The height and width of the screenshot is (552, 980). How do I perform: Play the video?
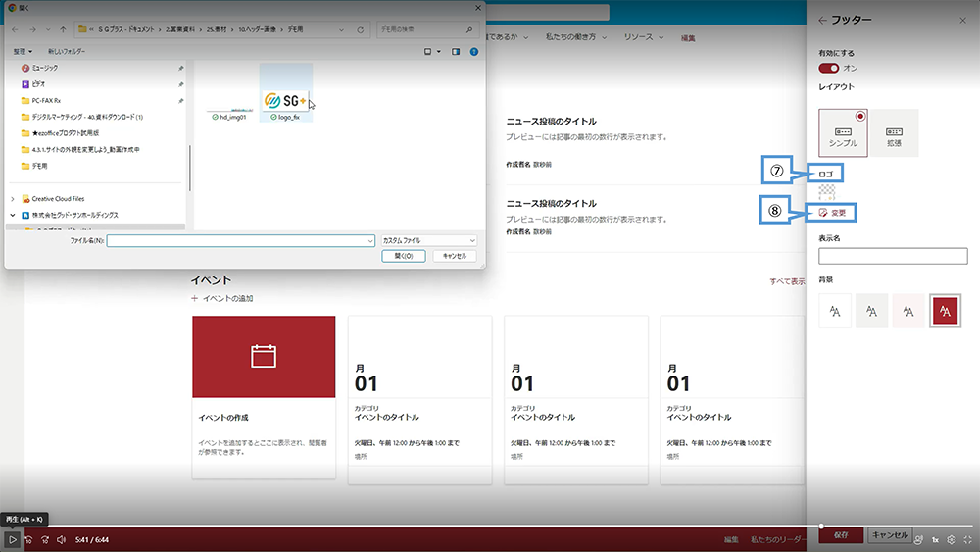coord(12,539)
